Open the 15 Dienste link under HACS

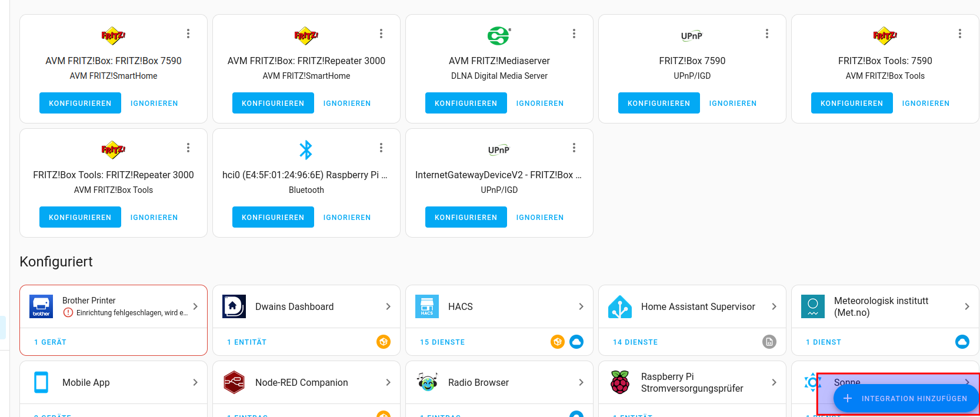(x=442, y=342)
